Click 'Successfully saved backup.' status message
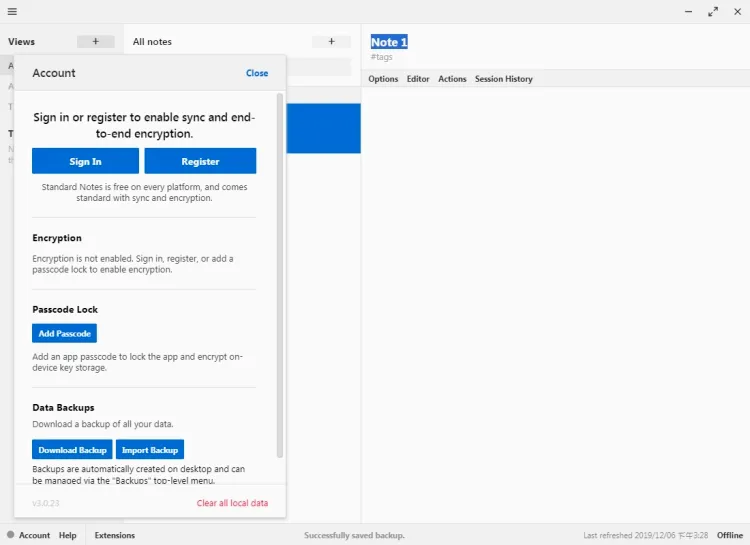This screenshot has width=750, height=545. pos(354,535)
